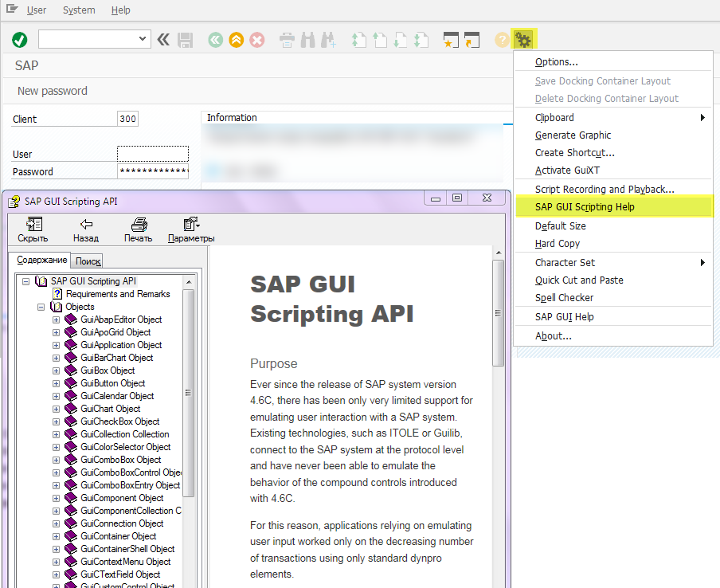Click the Create New Session icon

coord(451,40)
